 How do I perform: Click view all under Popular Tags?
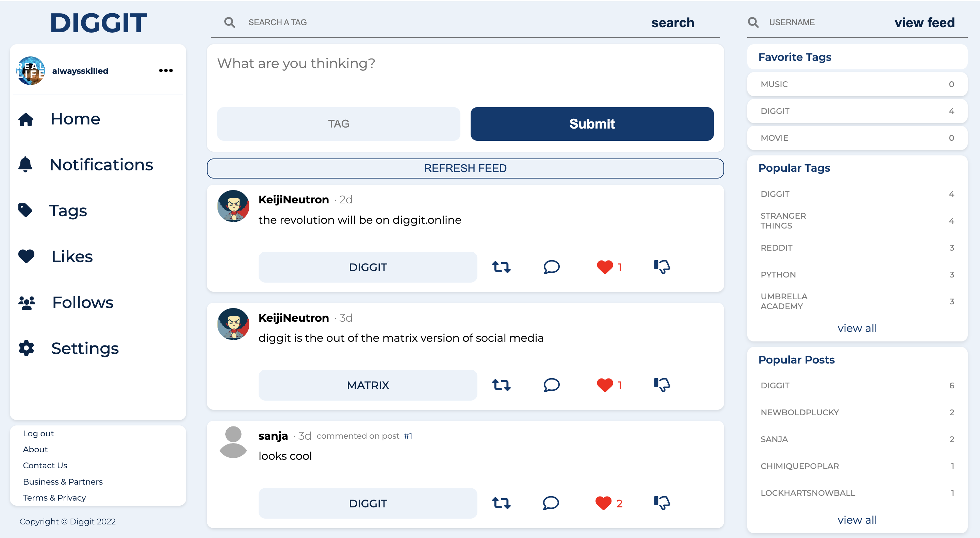857,328
